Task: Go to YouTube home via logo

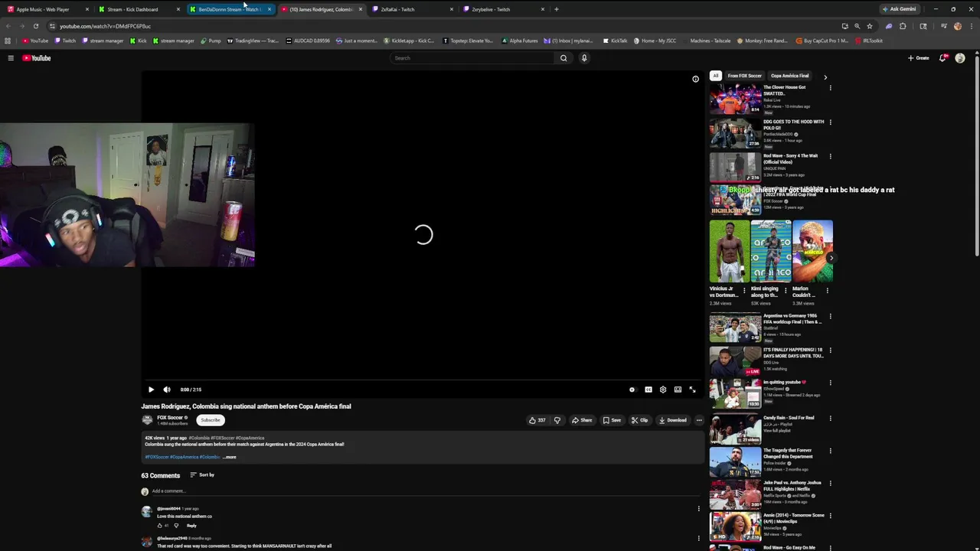Action: 36,58
